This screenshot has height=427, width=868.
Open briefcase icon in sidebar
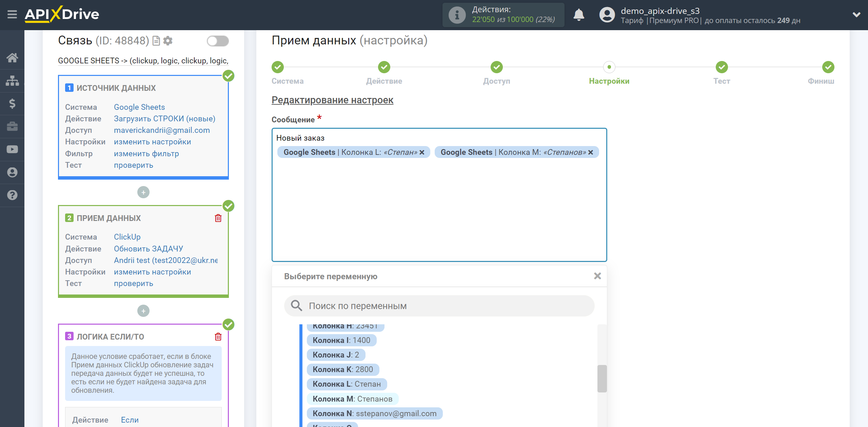point(12,126)
